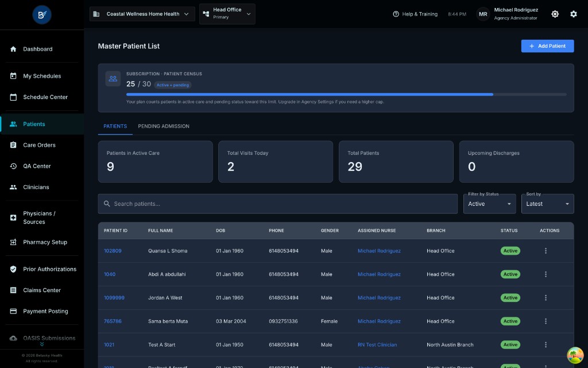
Task: Go to Dashboard in the sidebar
Action: 41,49
